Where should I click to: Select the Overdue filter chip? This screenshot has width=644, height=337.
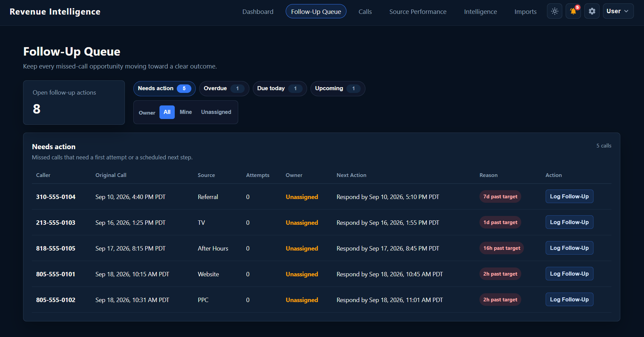coord(224,88)
